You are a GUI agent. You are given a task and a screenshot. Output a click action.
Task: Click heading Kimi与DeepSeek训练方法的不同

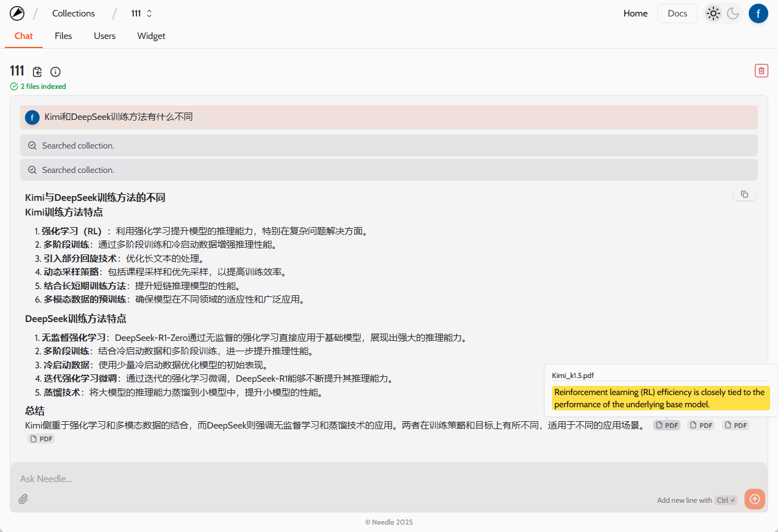[95, 198]
